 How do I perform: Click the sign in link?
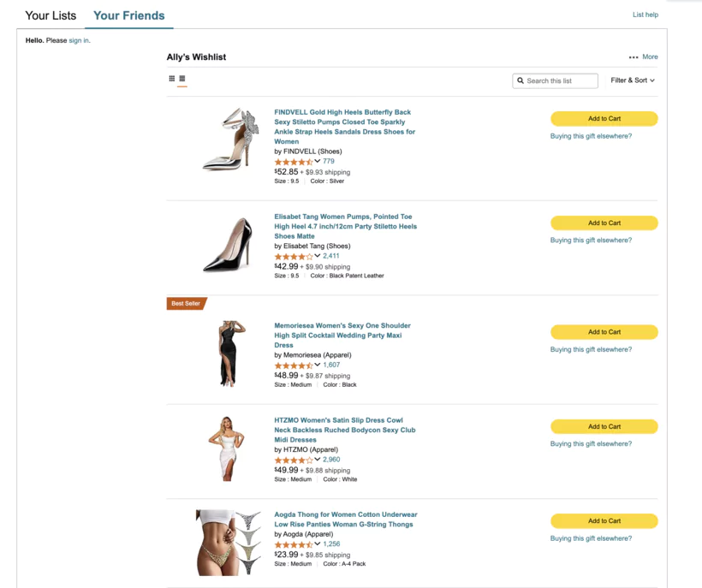(x=79, y=40)
